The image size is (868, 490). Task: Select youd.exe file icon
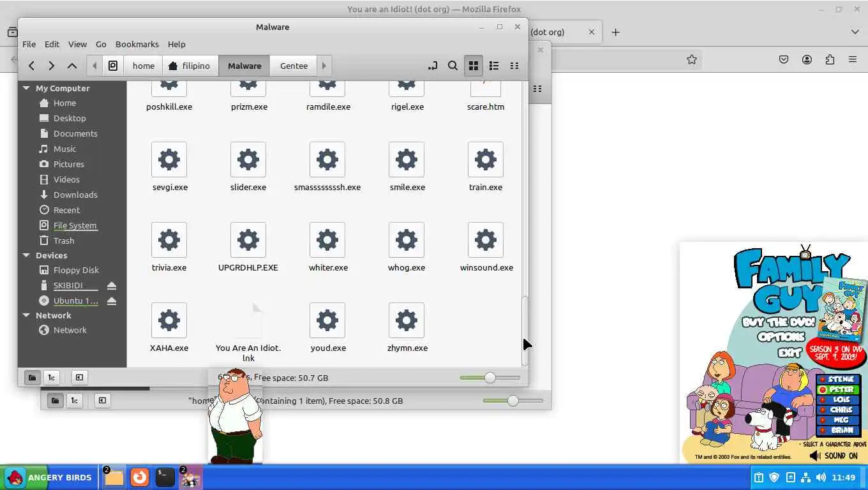[x=327, y=320]
